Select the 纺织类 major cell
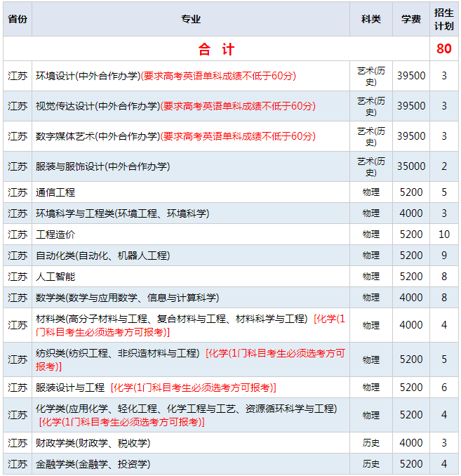The image size is (461, 476). coord(191,359)
